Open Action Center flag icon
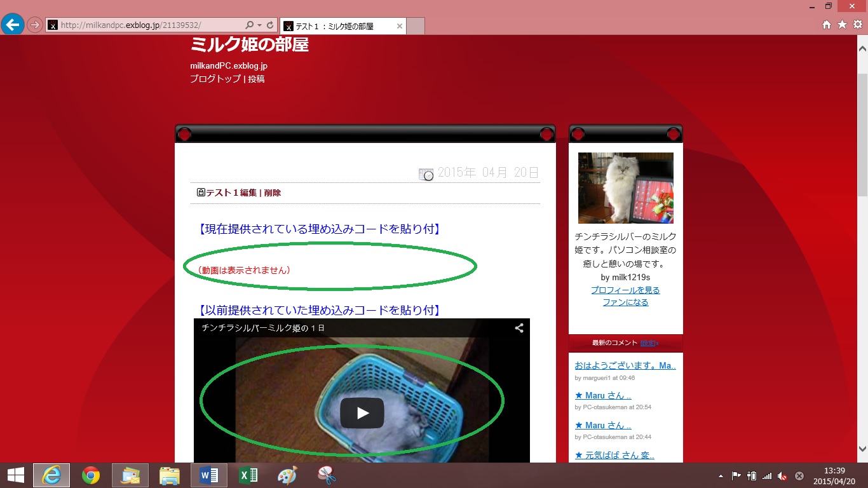Image resolution: width=868 pixels, height=488 pixels. [x=736, y=475]
